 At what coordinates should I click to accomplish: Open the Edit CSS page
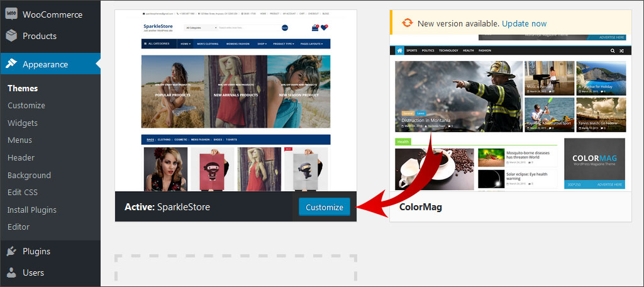tap(23, 192)
